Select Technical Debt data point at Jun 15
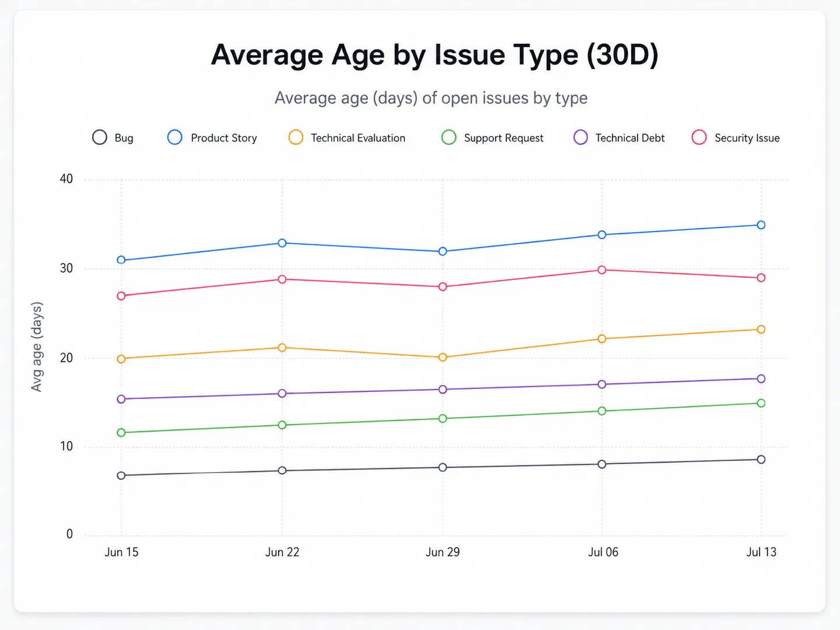840x630 pixels. (121, 399)
